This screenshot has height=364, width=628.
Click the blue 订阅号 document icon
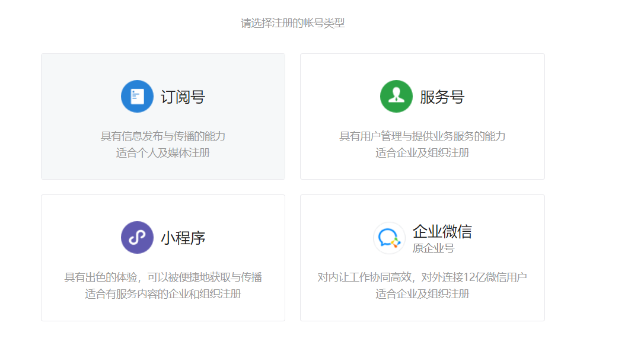click(137, 96)
